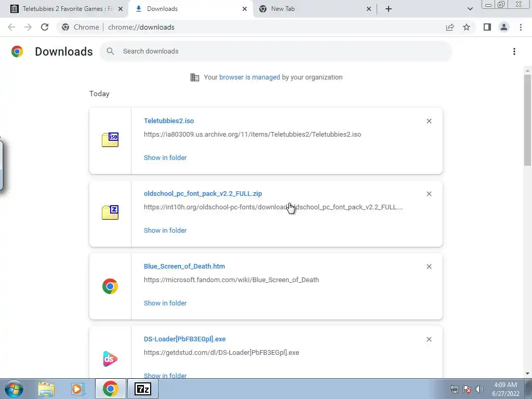The width and height of the screenshot is (532, 399).
Task: Show Teletubbies2.iso in folder
Action: (165, 158)
